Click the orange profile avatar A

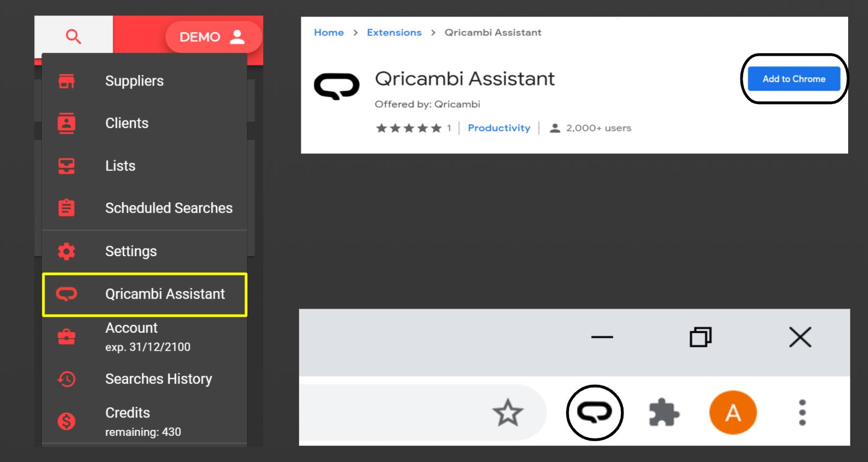[733, 413]
